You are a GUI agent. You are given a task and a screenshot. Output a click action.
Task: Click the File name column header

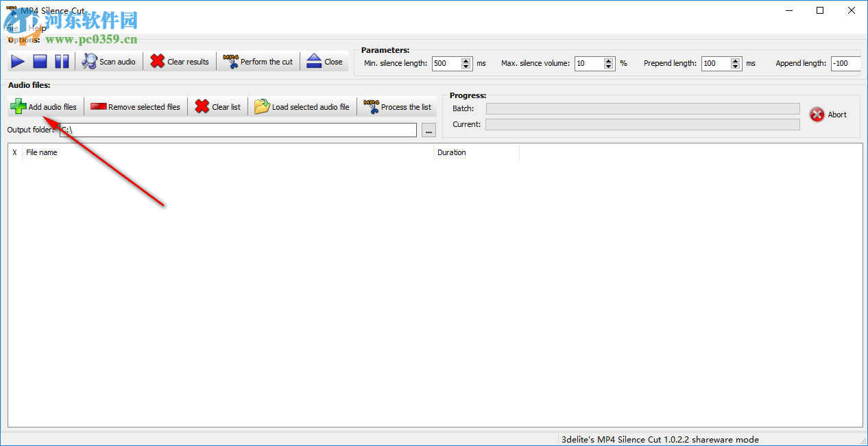228,152
